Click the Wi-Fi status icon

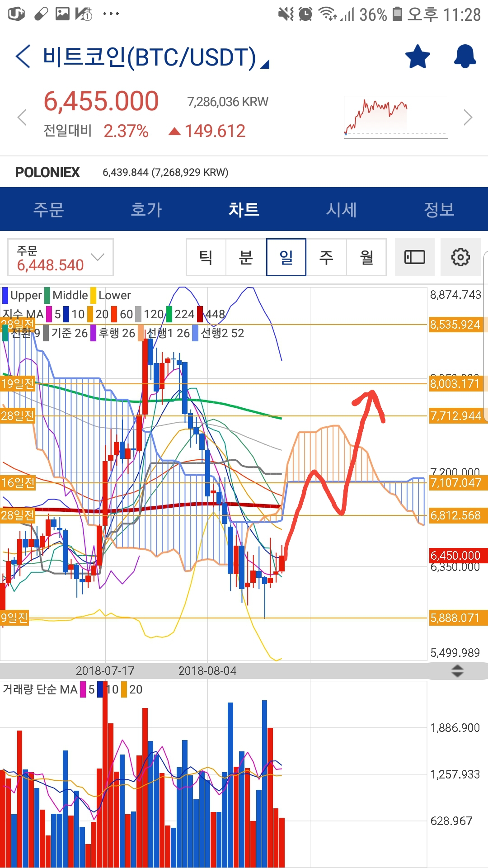328,14
